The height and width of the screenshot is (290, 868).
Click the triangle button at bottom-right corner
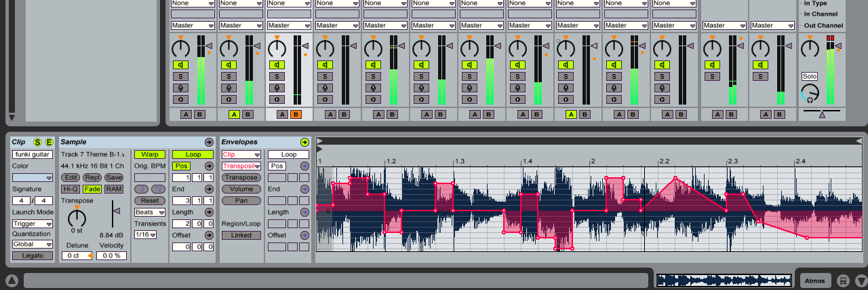click(861, 280)
